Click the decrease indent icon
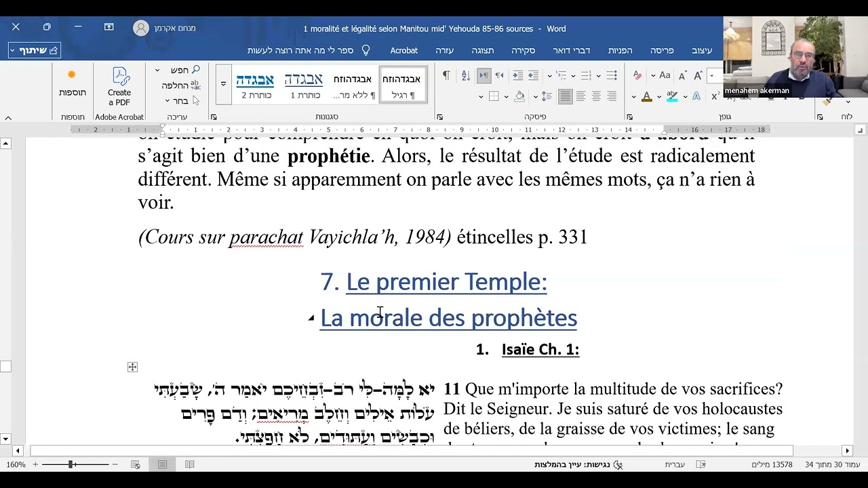This screenshot has width=868, height=488. (x=534, y=76)
